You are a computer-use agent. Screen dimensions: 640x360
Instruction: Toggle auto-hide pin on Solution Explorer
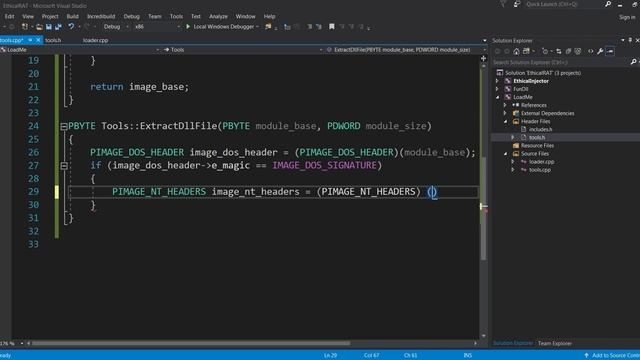coord(630,40)
